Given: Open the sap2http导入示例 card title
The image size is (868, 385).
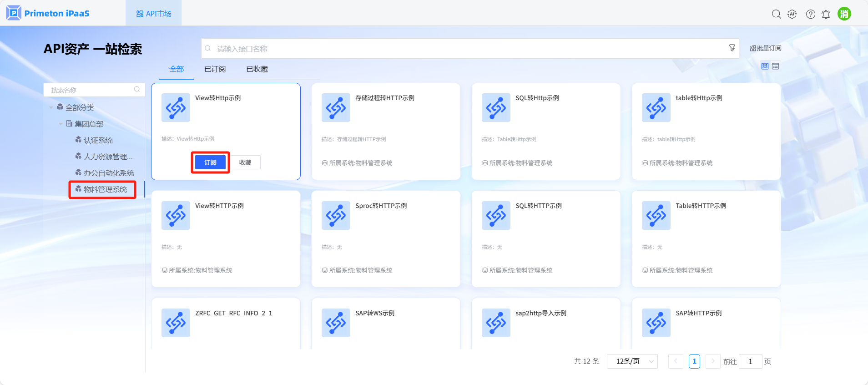Looking at the screenshot, I should click(541, 313).
